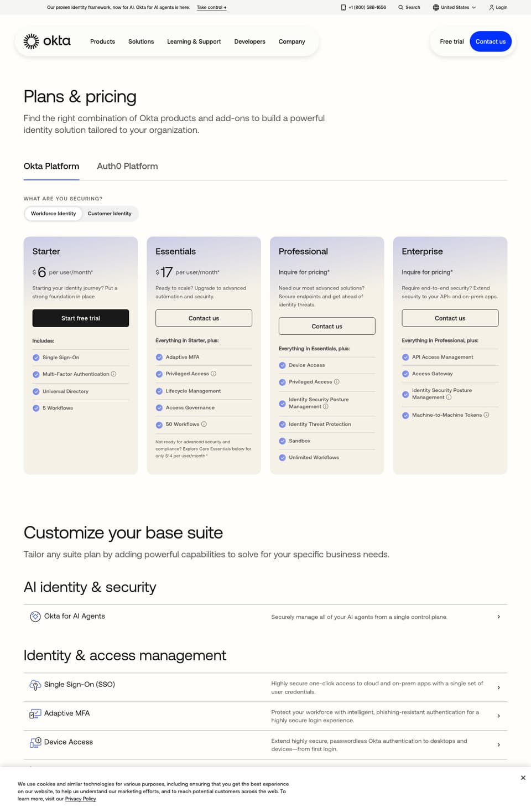Screen dimensions: 531x812
Task: Click info icon beside Multi-Factor Authentication
Action: click(113, 374)
